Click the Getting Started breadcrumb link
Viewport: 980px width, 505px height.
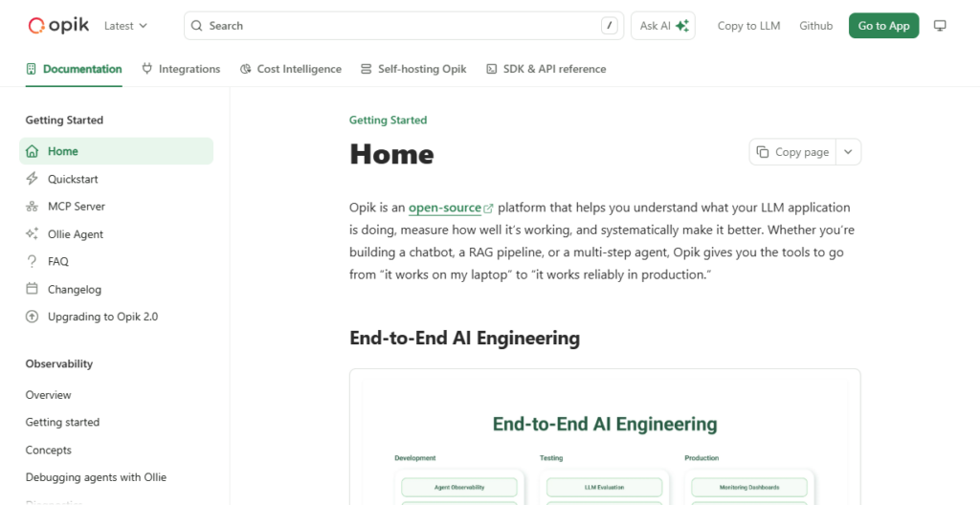[x=389, y=120]
